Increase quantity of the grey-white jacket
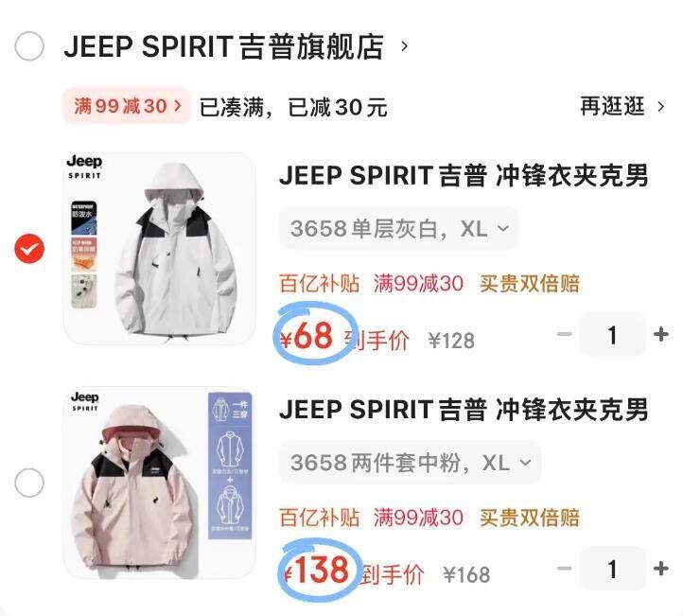Image resolution: width=683 pixels, height=616 pixels. click(x=661, y=335)
